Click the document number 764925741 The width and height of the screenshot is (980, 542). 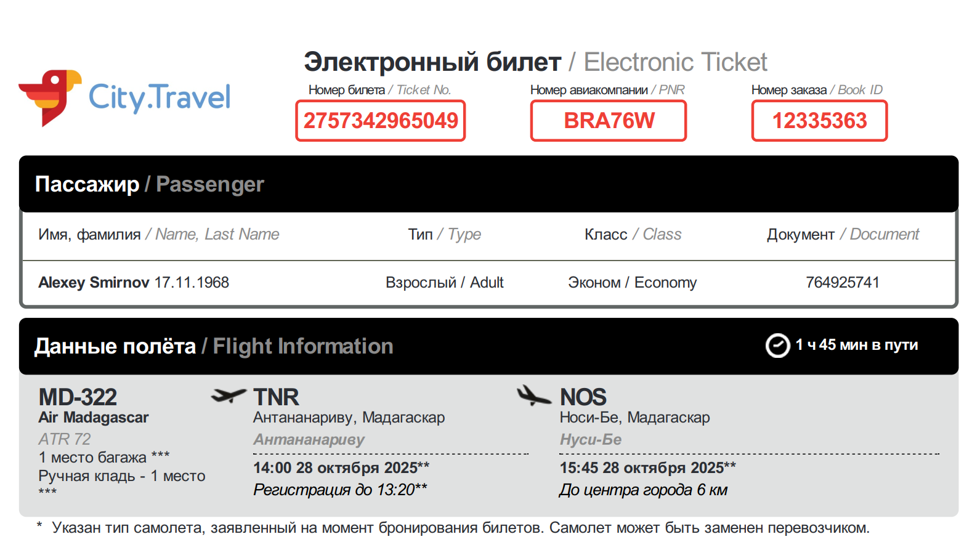click(842, 283)
